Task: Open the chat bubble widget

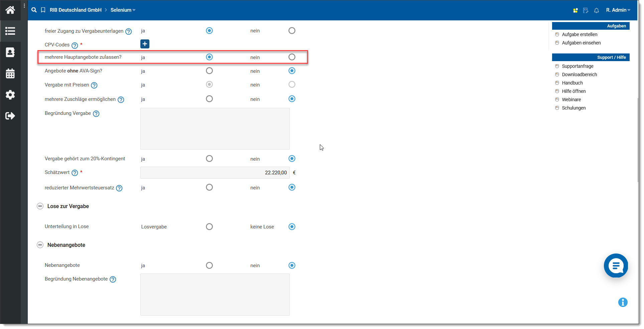Action: pos(616,266)
